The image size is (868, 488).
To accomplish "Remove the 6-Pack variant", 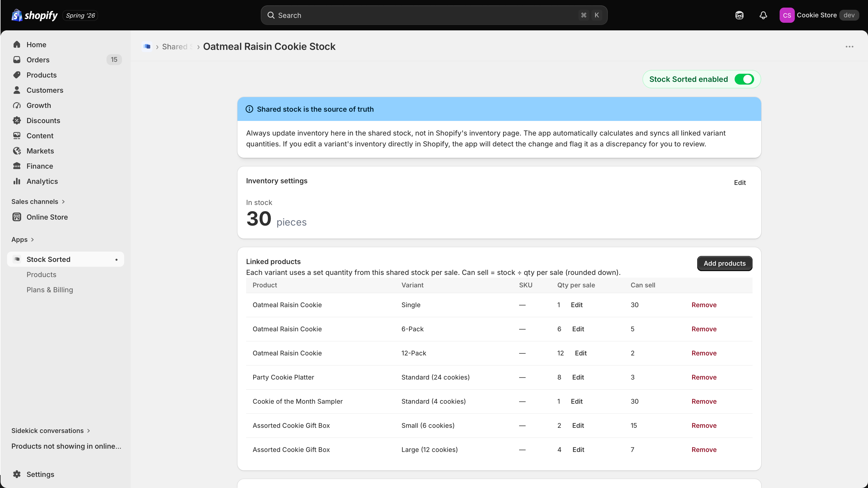I will coord(704,329).
